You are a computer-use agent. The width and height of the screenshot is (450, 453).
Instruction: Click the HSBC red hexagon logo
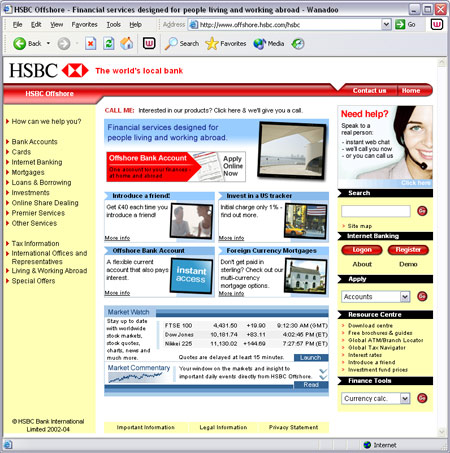[75, 70]
